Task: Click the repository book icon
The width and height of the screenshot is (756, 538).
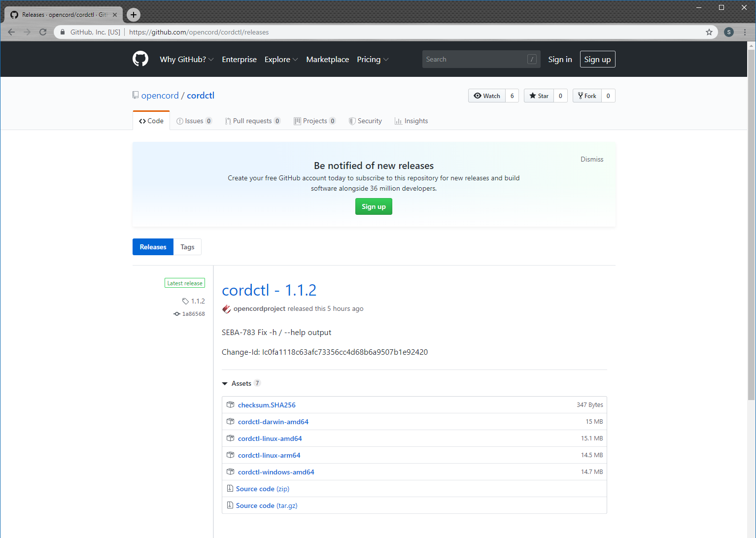Action: click(x=136, y=95)
